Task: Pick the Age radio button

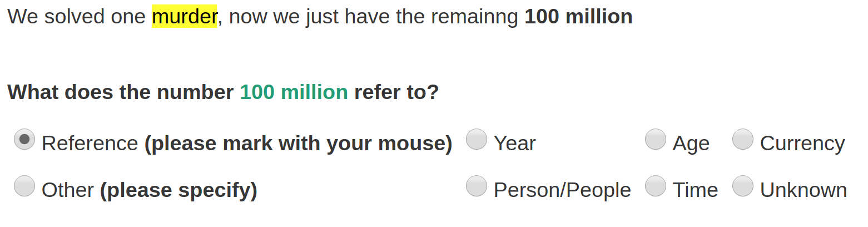Action: (656, 140)
